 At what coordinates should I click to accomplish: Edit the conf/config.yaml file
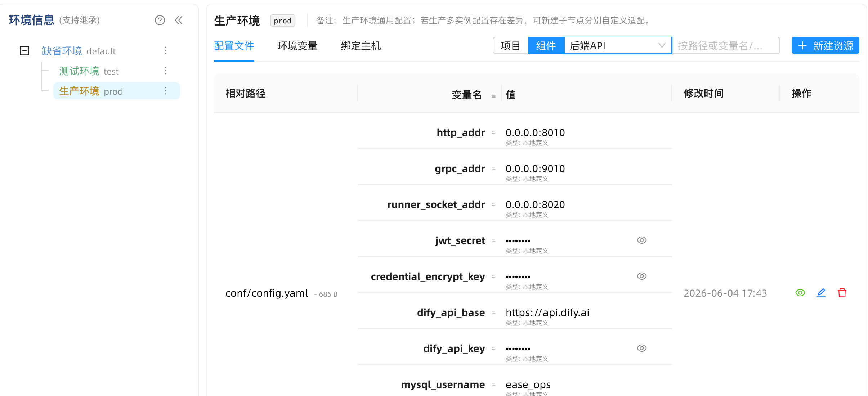(x=821, y=293)
